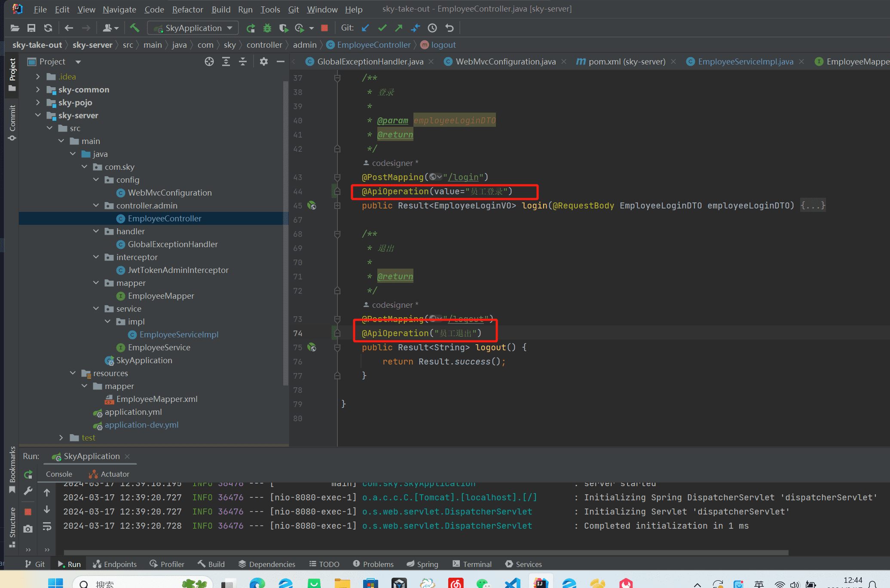Click Run with Coverage icon
890x588 pixels.
(283, 28)
